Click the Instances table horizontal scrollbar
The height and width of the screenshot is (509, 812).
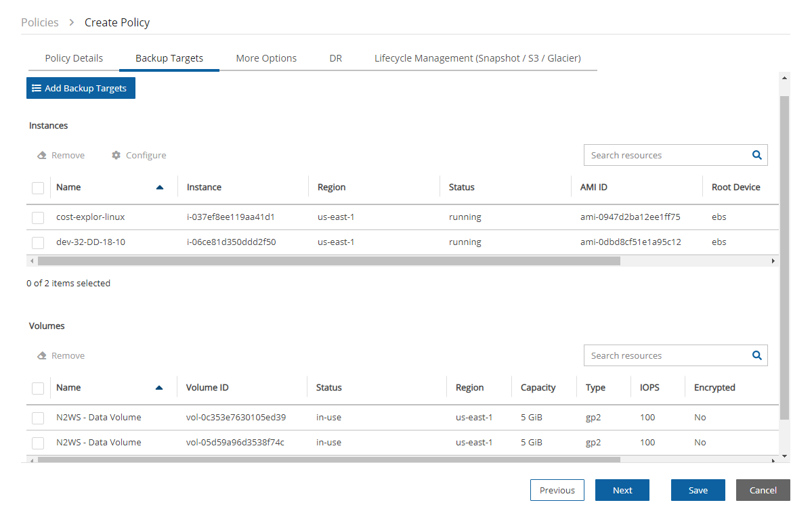coord(328,261)
